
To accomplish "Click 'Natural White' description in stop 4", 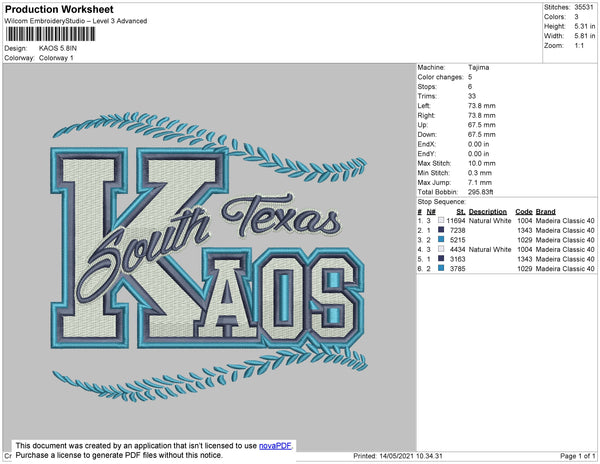I will (x=490, y=249).
